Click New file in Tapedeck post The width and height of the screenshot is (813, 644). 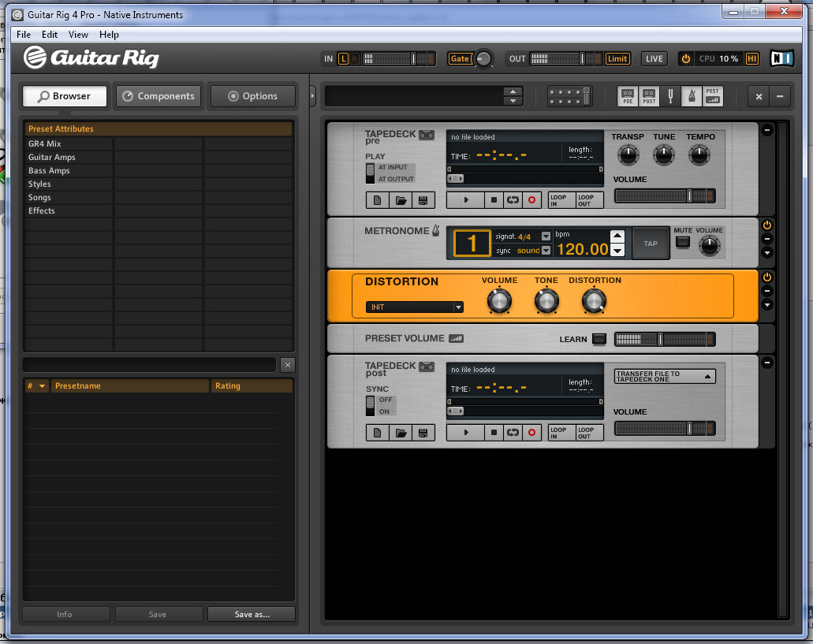pyautogui.click(x=378, y=433)
